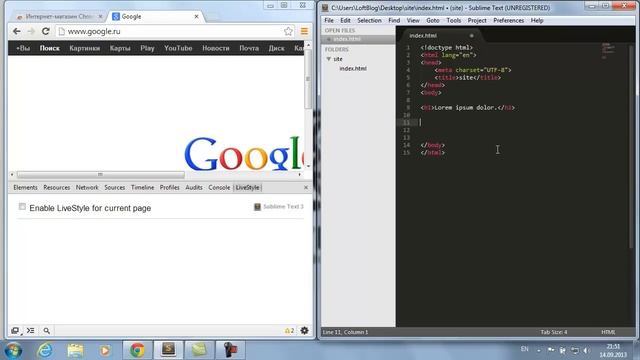Change HTML syntax in status bar

(608, 332)
